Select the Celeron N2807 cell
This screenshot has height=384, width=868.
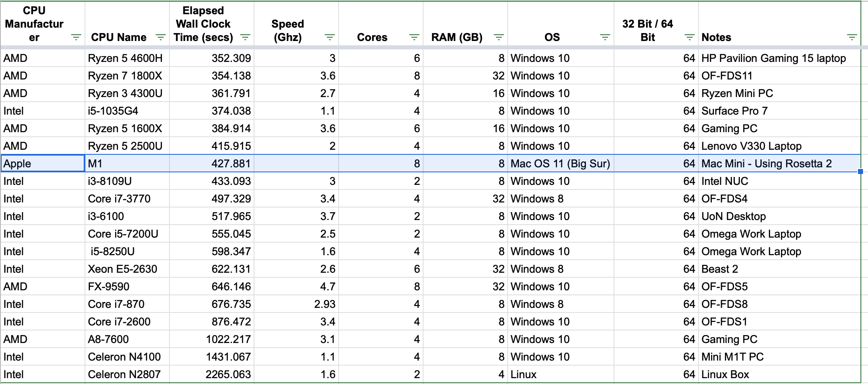pos(127,374)
